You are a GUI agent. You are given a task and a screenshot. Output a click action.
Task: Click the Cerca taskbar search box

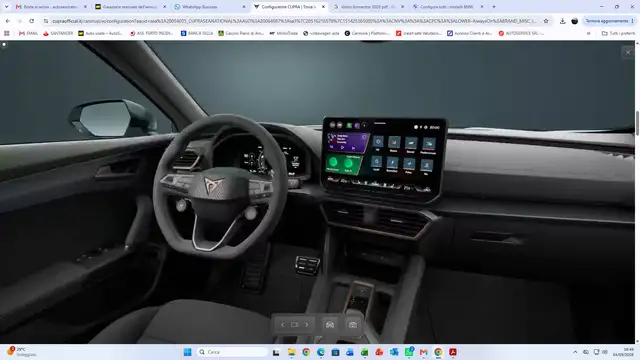pyautogui.click(x=232, y=352)
